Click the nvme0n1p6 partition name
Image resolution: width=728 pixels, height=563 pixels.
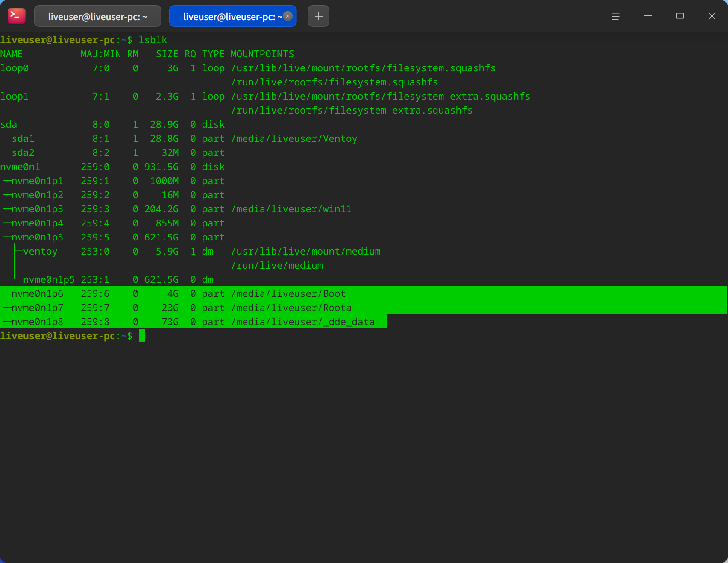pos(38,294)
